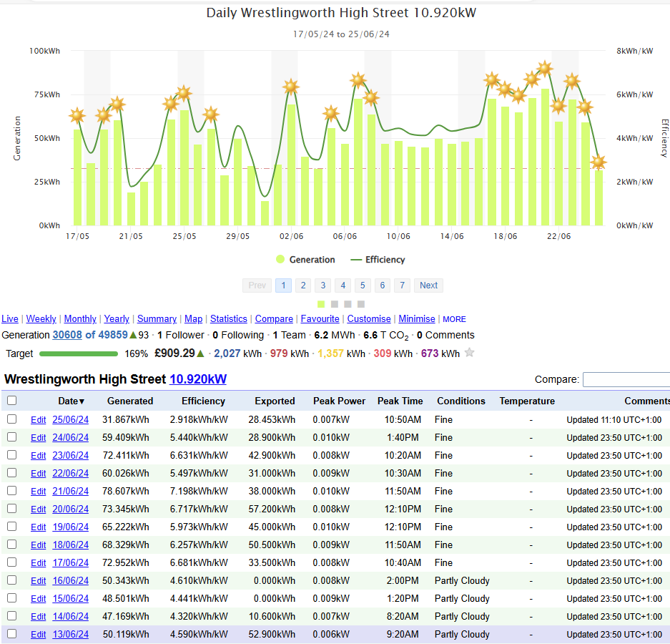This screenshot has height=644, width=670.
Task: Click the Exported column header
Action: pos(275,401)
